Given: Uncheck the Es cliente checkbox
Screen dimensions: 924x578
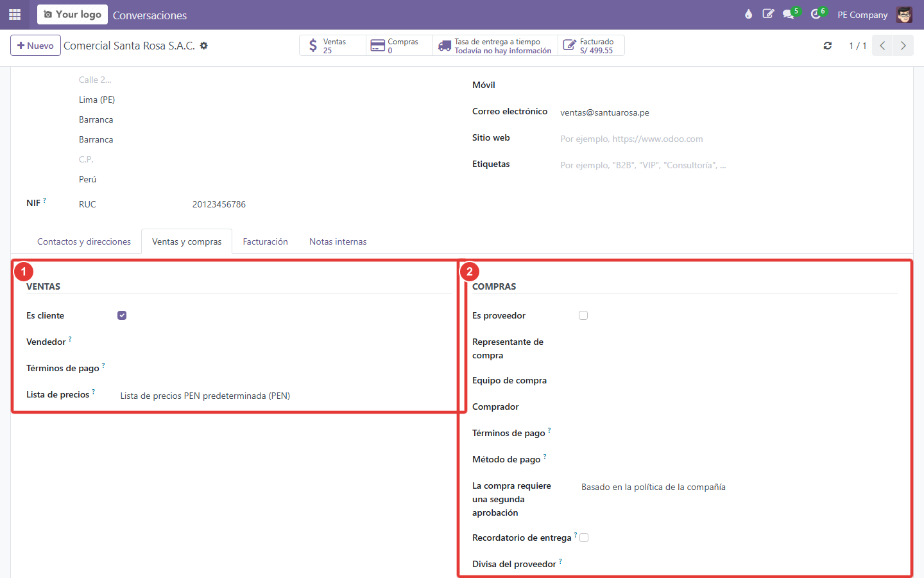Looking at the screenshot, I should coord(122,315).
